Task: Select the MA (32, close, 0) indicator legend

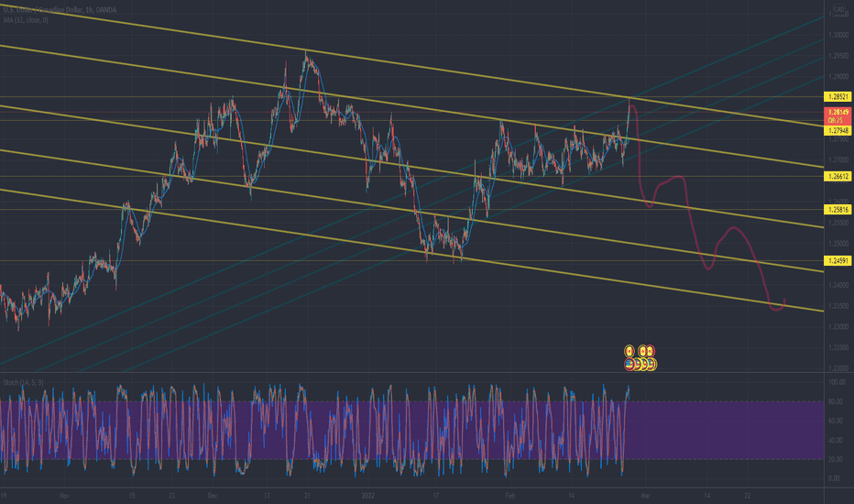Action: point(26,20)
